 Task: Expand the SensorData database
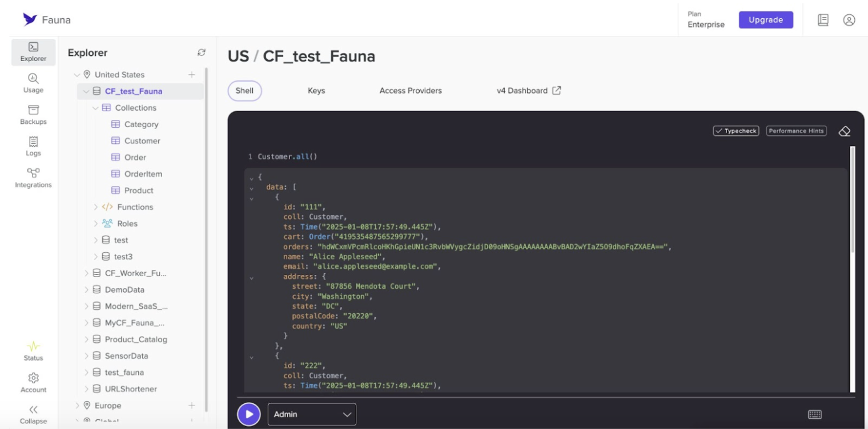86,356
